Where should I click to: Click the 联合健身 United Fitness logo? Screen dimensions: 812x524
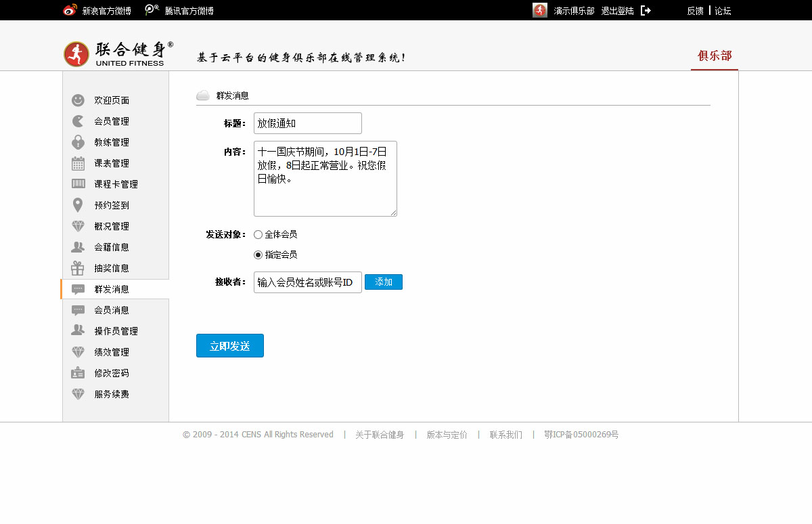[118, 54]
